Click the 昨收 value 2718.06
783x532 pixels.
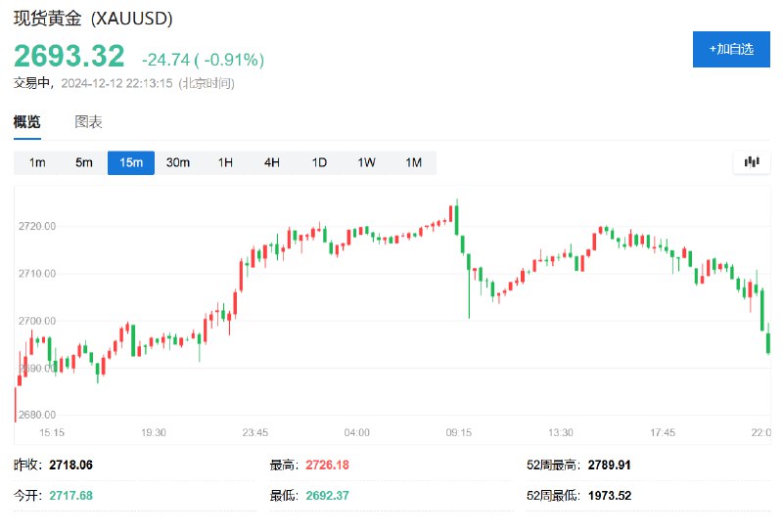click(70, 465)
